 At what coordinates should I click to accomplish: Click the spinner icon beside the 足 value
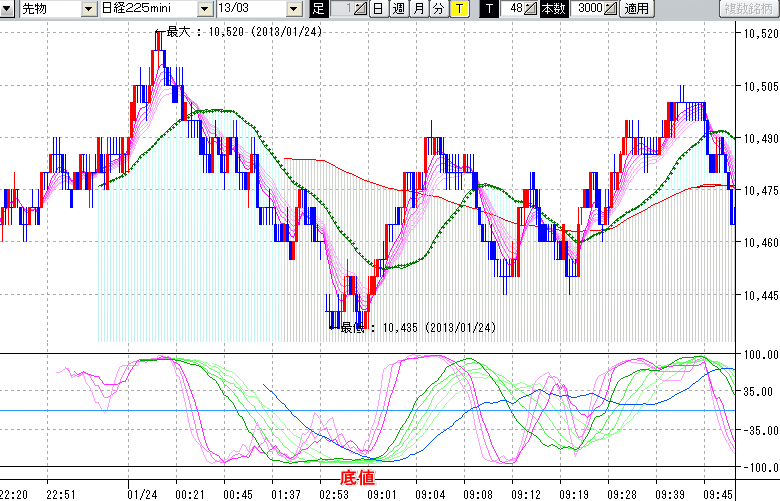361,9
